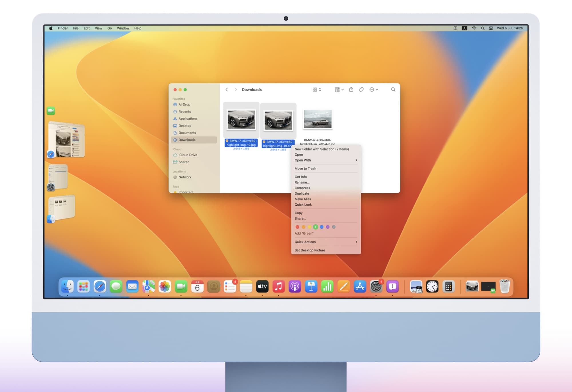Screen dimensions: 572x392
Task: Open Trash from the Dock
Action: tap(505, 287)
